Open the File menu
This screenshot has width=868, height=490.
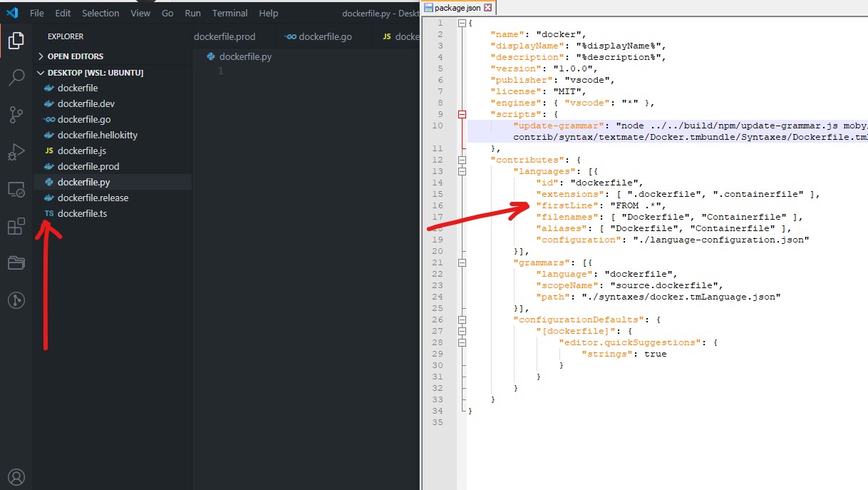[37, 13]
